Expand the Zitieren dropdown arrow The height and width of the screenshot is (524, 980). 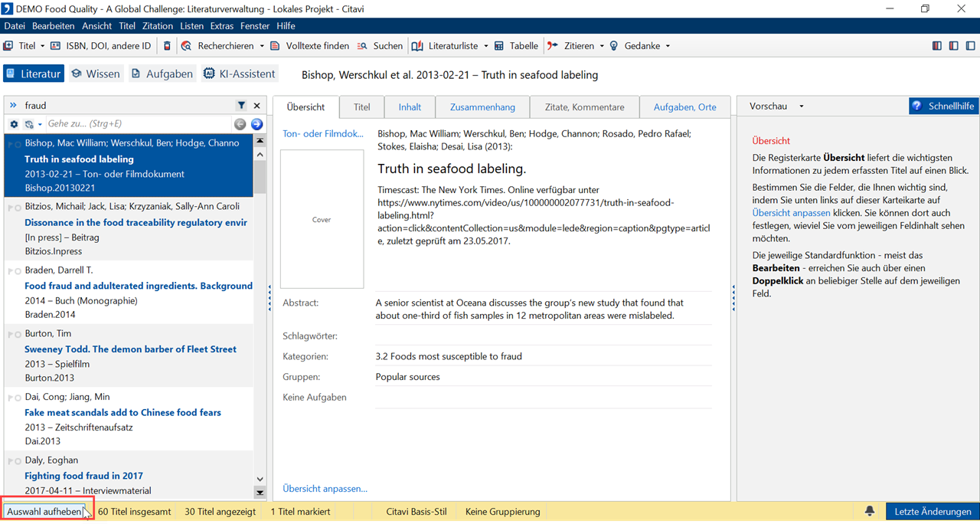coord(603,46)
